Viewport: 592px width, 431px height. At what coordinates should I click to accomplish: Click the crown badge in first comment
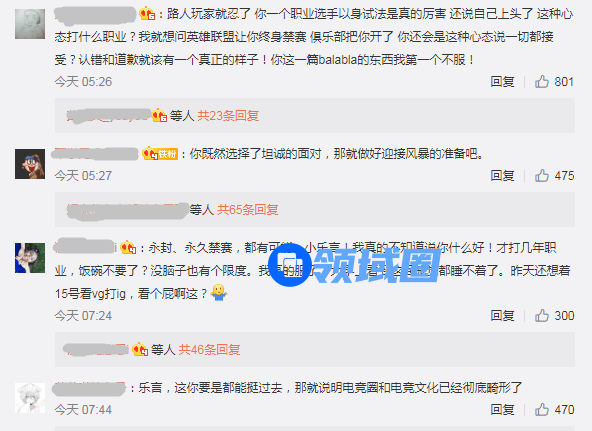[147, 14]
